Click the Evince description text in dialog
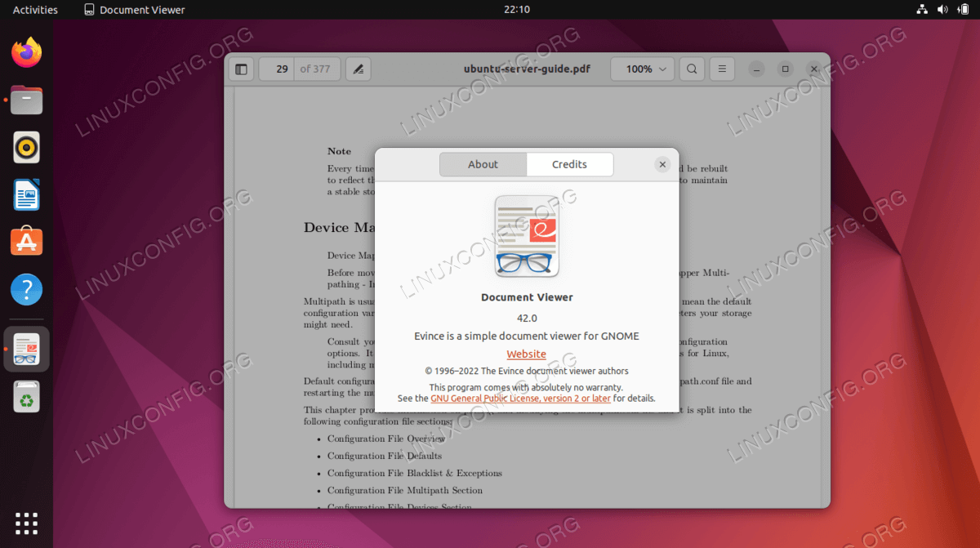 tap(527, 336)
